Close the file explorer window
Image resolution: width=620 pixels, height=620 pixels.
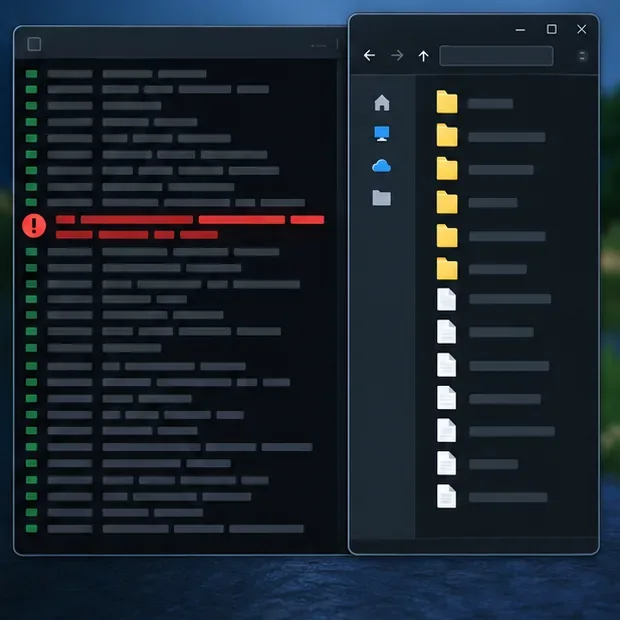pyautogui.click(x=582, y=29)
